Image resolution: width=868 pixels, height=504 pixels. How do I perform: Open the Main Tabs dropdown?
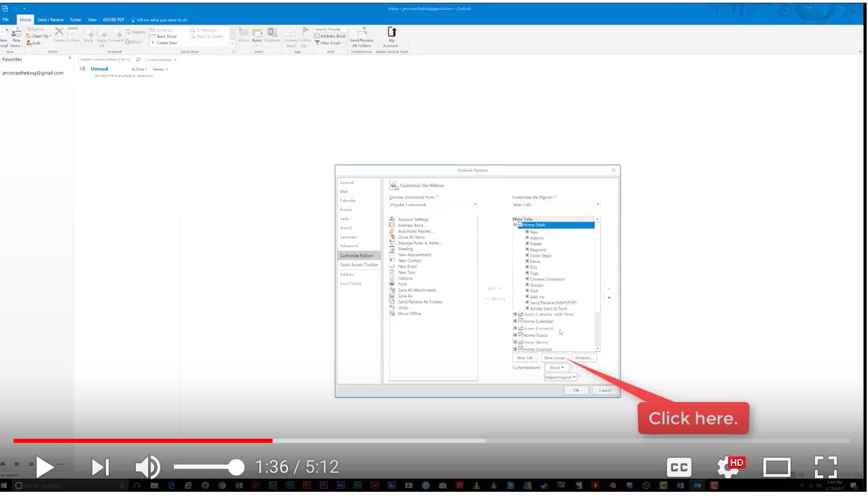[x=597, y=204]
